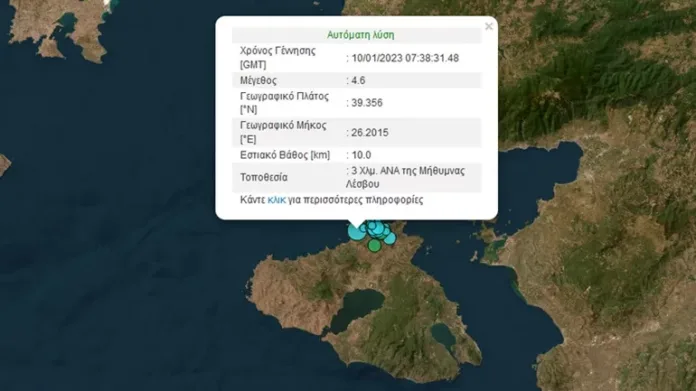Viewport: 696px width, 391px height.
Task: Click the focal depth value 10.0
Action: click(361, 155)
